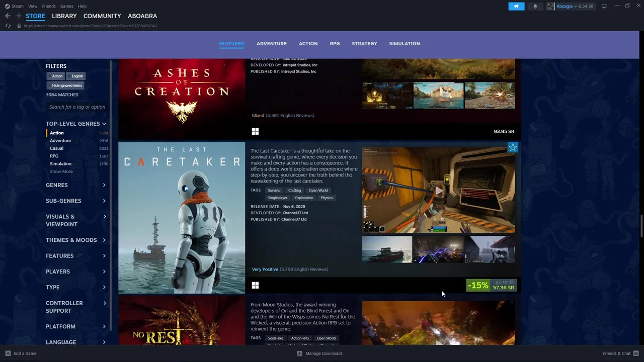Click Windows icon under The Last Caretaker
Viewport: 644px width, 362px height.
[x=255, y=285]
